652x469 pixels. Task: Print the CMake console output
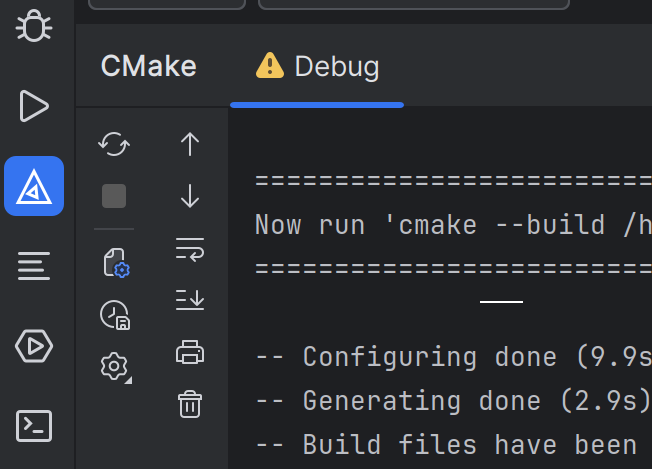(189, 351)
